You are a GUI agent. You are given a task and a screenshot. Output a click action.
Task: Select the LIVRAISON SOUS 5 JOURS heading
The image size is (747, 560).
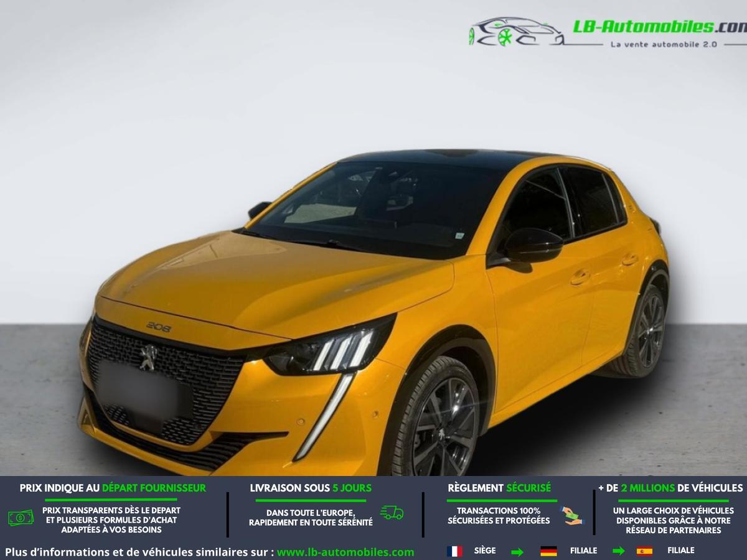pos(311,488)
